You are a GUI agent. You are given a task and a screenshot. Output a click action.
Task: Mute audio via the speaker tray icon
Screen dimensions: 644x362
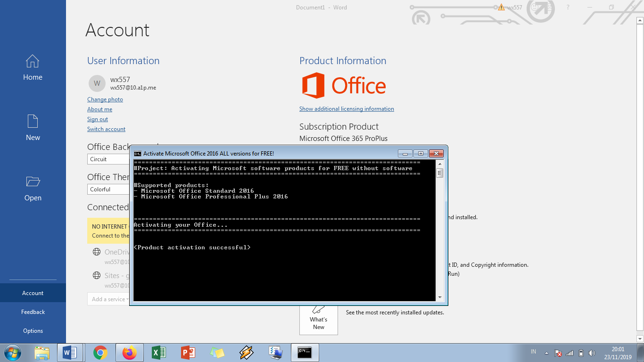(592, 353)
